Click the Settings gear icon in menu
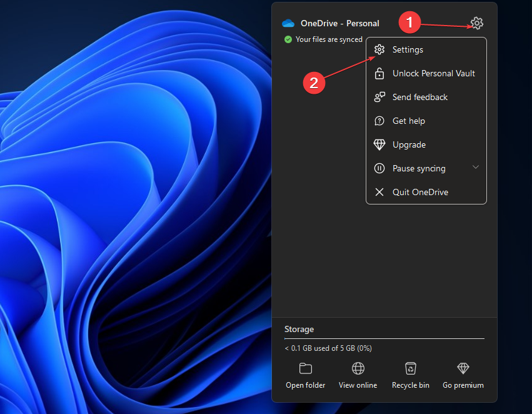 pos(379,49)
